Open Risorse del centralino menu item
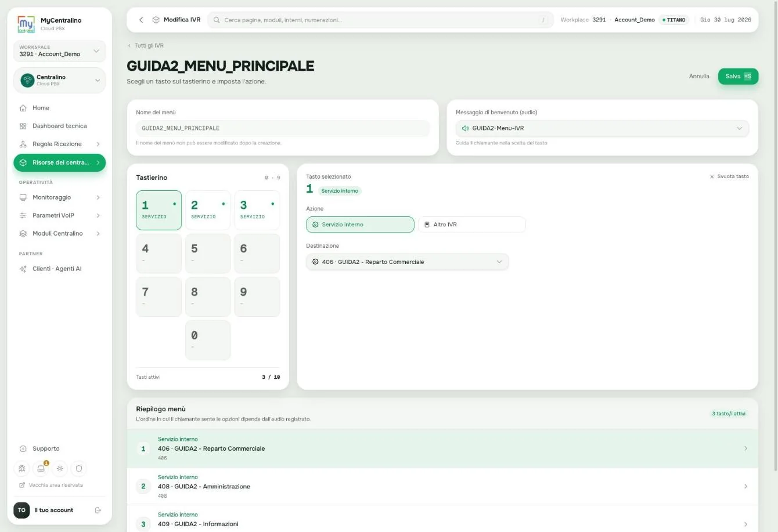The height and width of the screenshot is (532, 778). pos(59,162)
